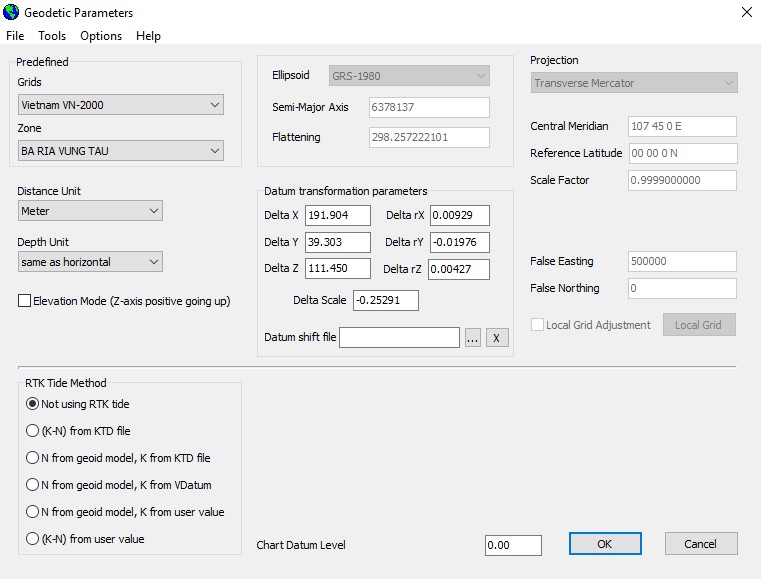Click the Delta X input field
The height and width of the screenshot is (579, 761).
click(338, 215)
